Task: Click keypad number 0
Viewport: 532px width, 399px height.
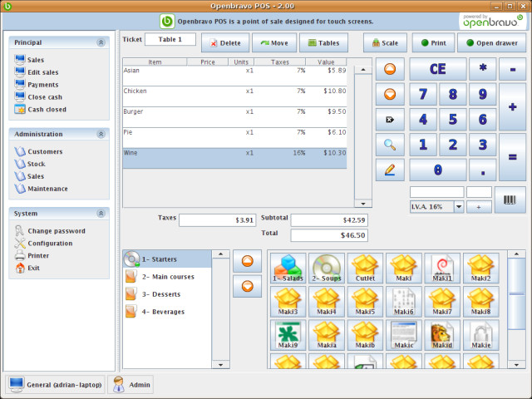Action: click(x=438, y=170)
